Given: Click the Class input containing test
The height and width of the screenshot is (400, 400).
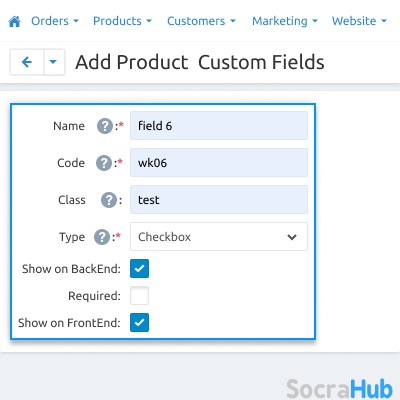Looking at the screenshot, I should click(219, 200).
